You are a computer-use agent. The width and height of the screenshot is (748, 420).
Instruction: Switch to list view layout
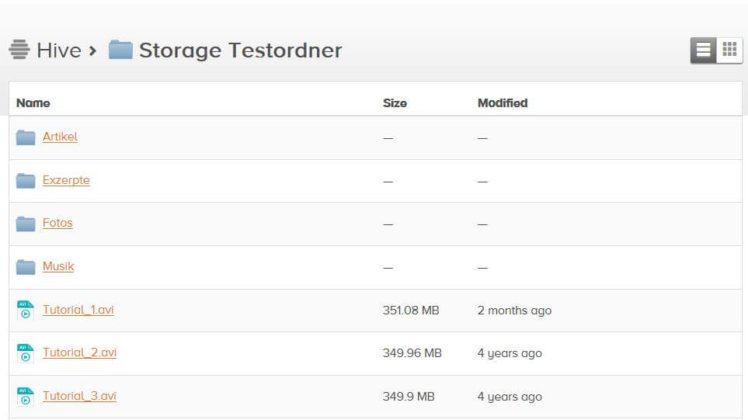pos(703,50)
